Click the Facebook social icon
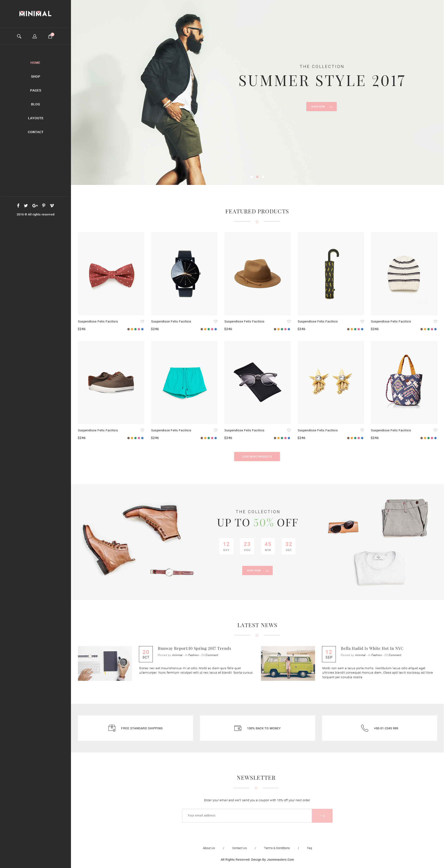 [x=18, y=205]
